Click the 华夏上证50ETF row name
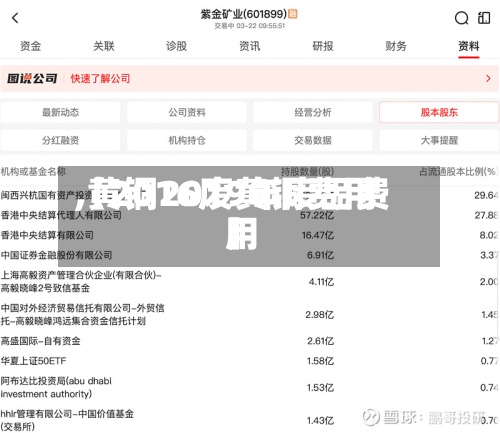This screenshot has height=433, width=500. point(33,361)
